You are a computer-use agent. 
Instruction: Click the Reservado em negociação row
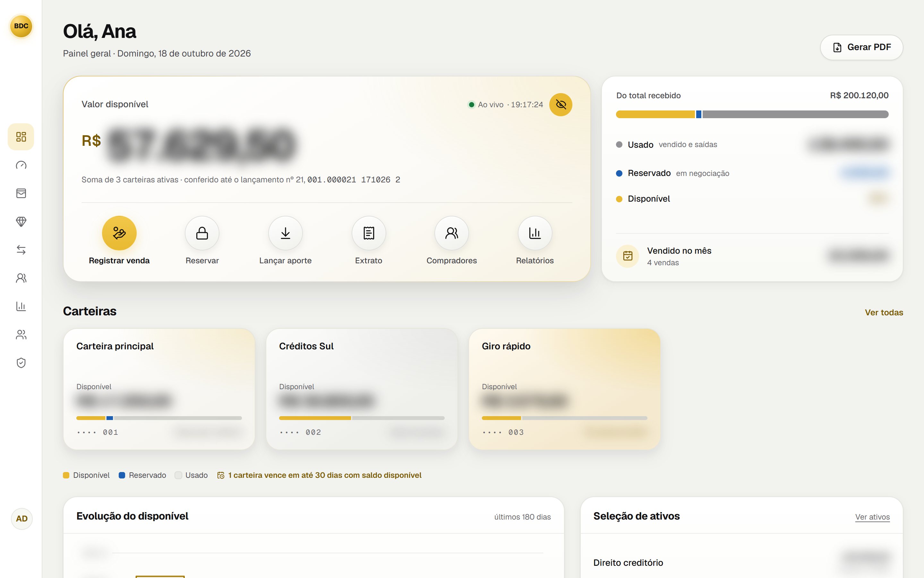click(752, 173)
